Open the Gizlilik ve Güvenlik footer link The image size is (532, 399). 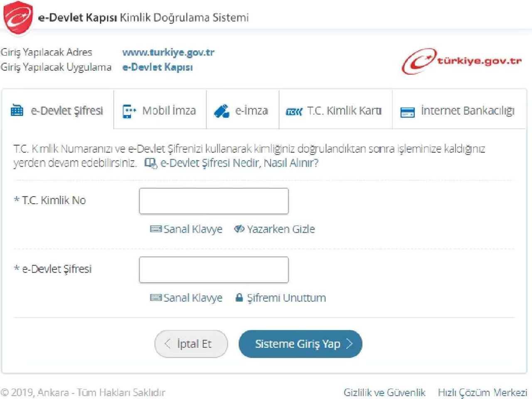pyautogui.click(x=384, y=392)
